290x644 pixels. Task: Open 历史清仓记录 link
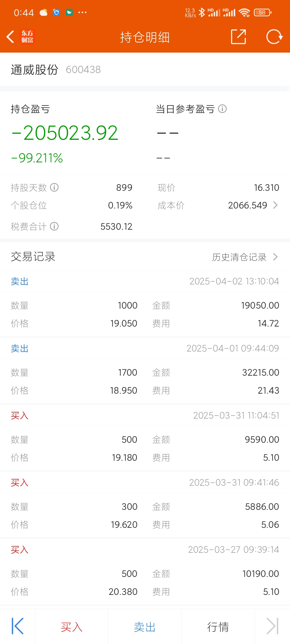coord(239,257)
